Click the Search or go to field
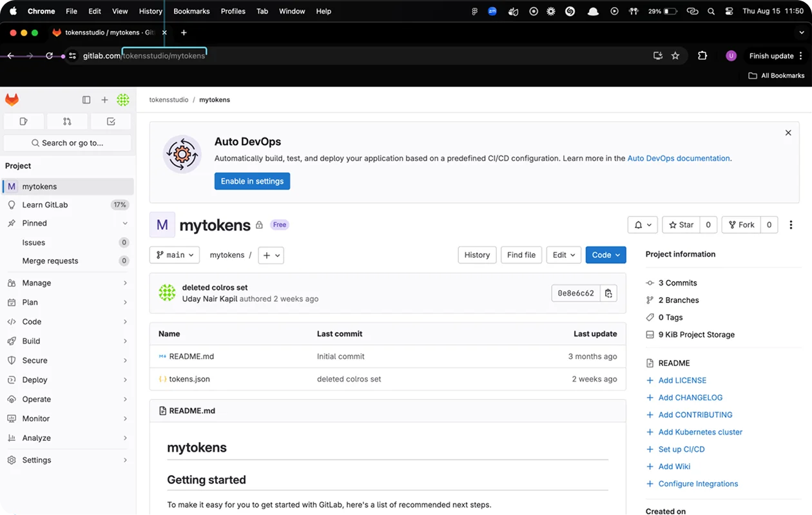 click(x=68, y=143)
